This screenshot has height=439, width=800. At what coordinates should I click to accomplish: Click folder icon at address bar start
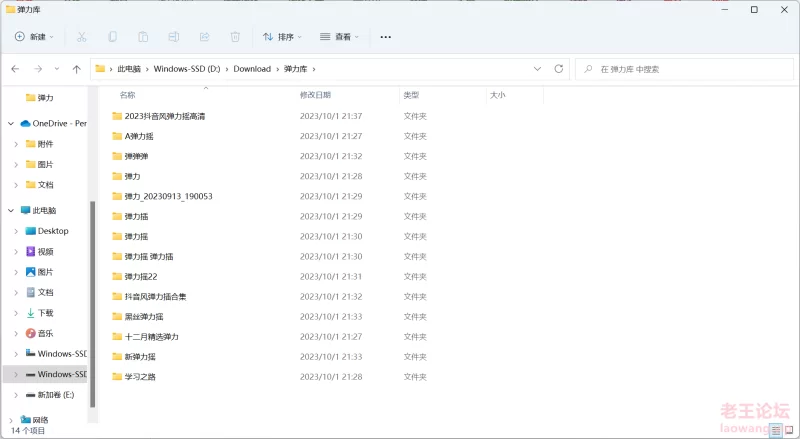(101, 69)
